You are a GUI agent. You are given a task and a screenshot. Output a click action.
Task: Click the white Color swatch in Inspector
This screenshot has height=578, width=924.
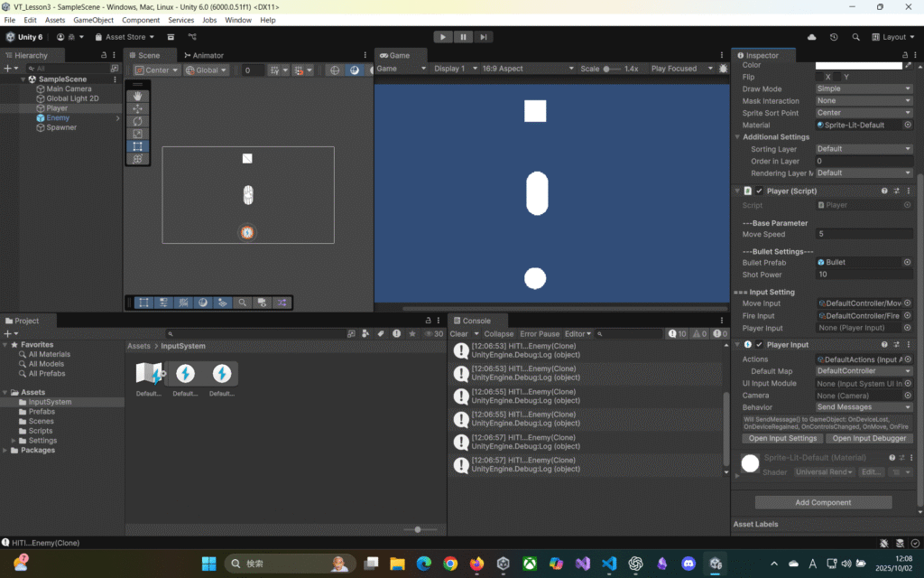click(x=858, y=65)
